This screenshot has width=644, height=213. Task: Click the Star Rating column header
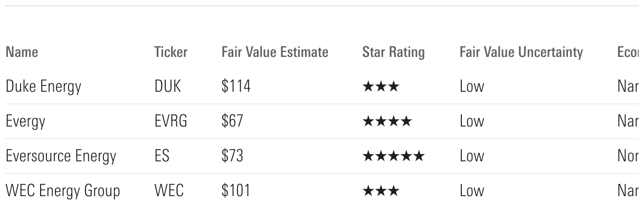point(393,52)
